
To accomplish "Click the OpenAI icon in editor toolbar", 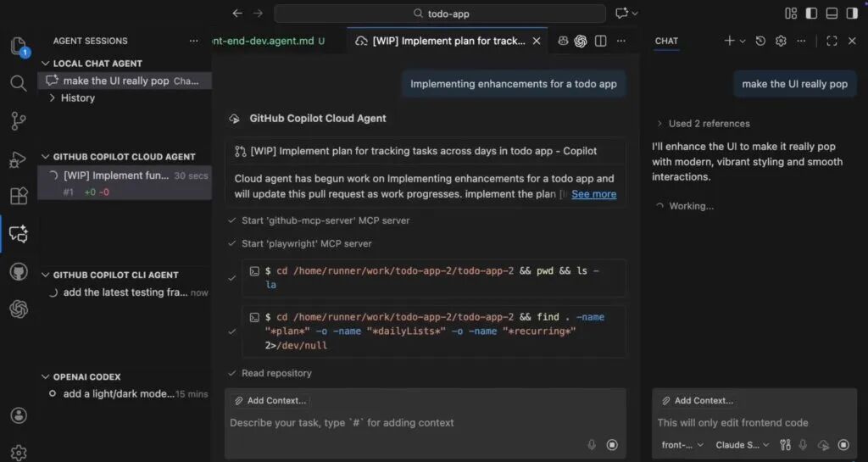I will pos(580,41).
